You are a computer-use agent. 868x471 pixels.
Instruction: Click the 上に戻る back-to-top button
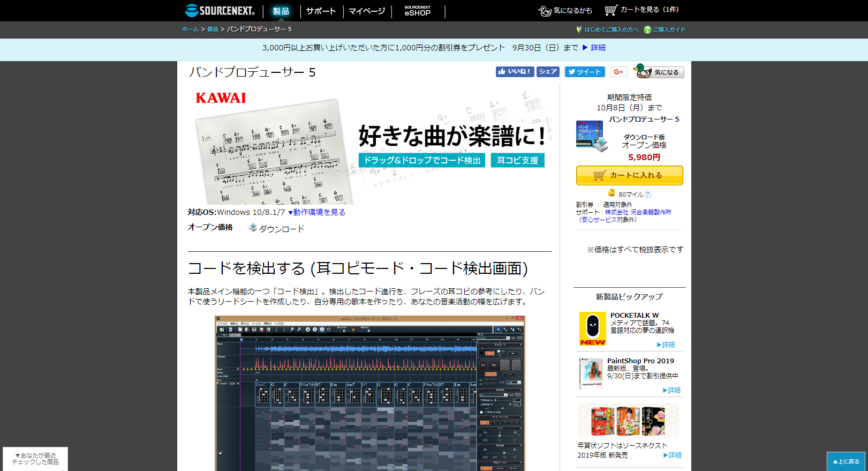846,461
